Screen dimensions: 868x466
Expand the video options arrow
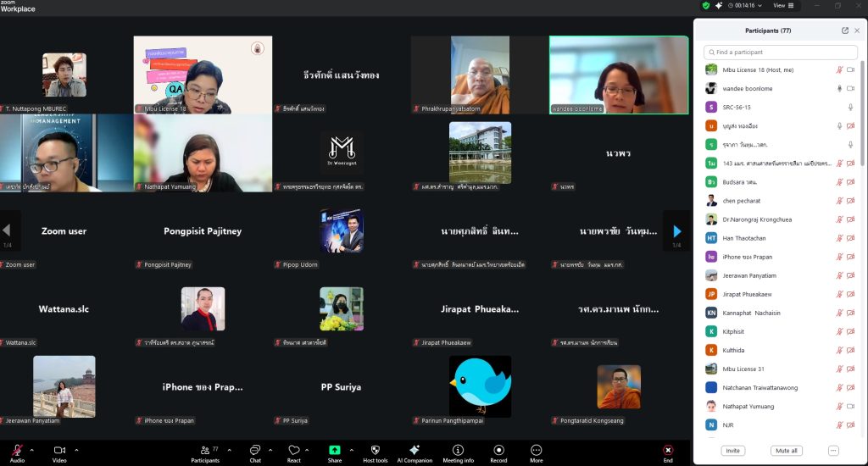tap(76, 450)
